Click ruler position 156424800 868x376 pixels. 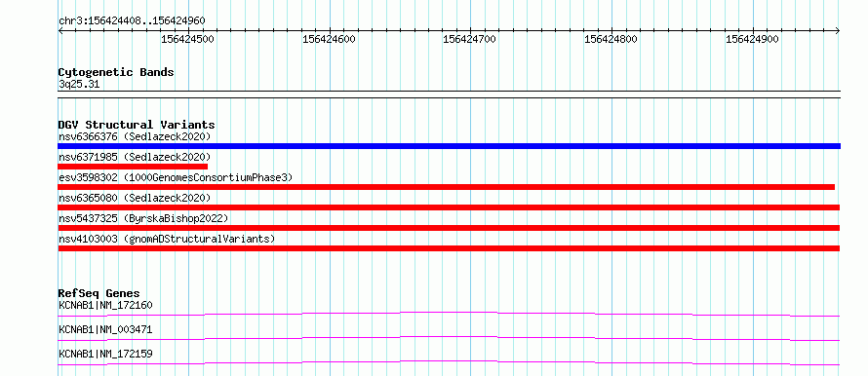(612, 39)
